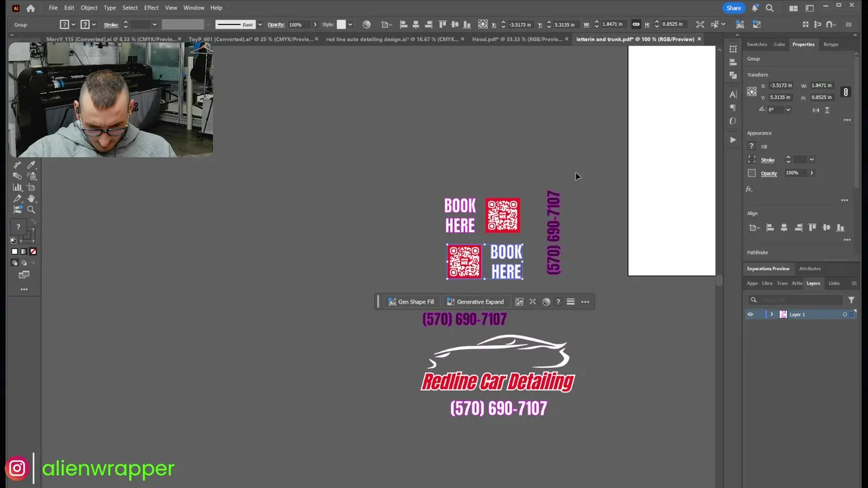Open contextual task bar more options
Image resolution: width=868 pixels, height=488 pixels.
tap(585, 302)
